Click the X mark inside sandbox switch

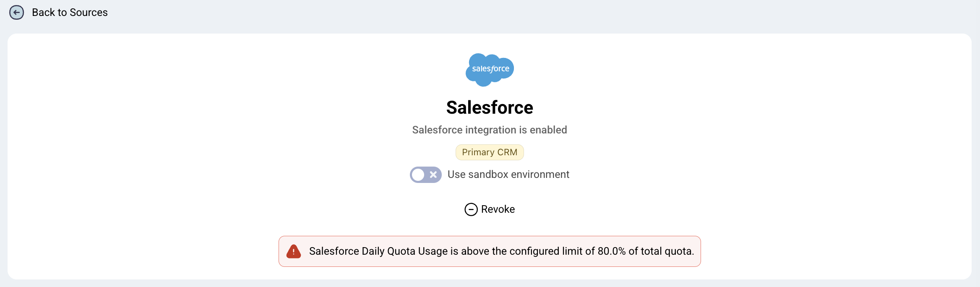(x=433, y=175)
